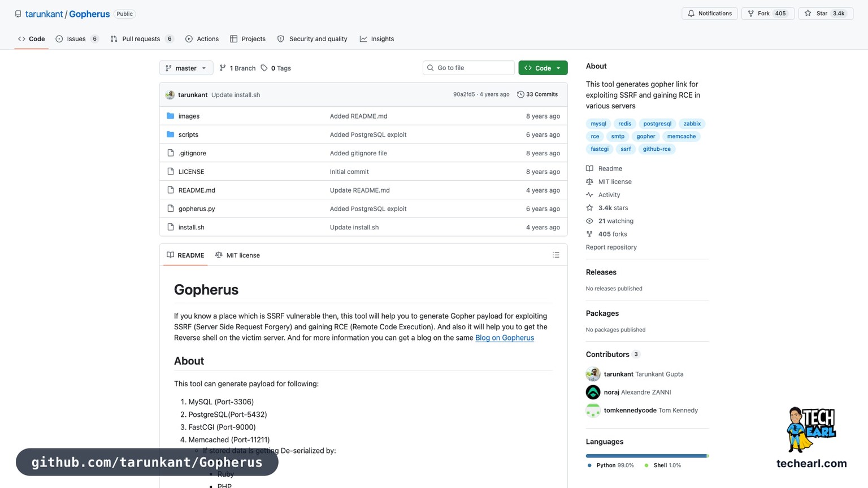Click the redis topic tag
This screenshot has height=488, width=868.
pyautogui.click(x=624, y=124)
